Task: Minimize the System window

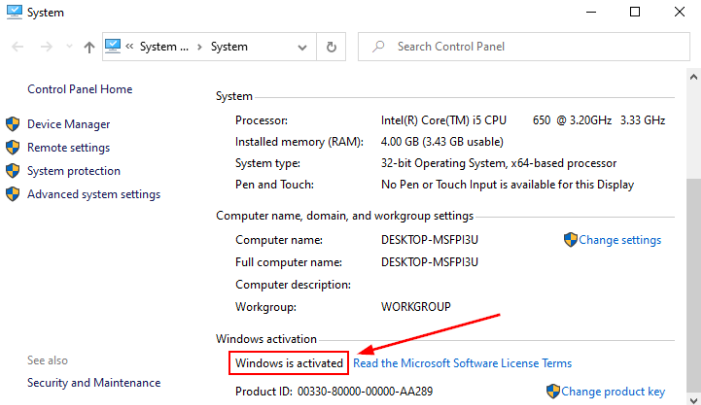Action: (x=591, y=12)
